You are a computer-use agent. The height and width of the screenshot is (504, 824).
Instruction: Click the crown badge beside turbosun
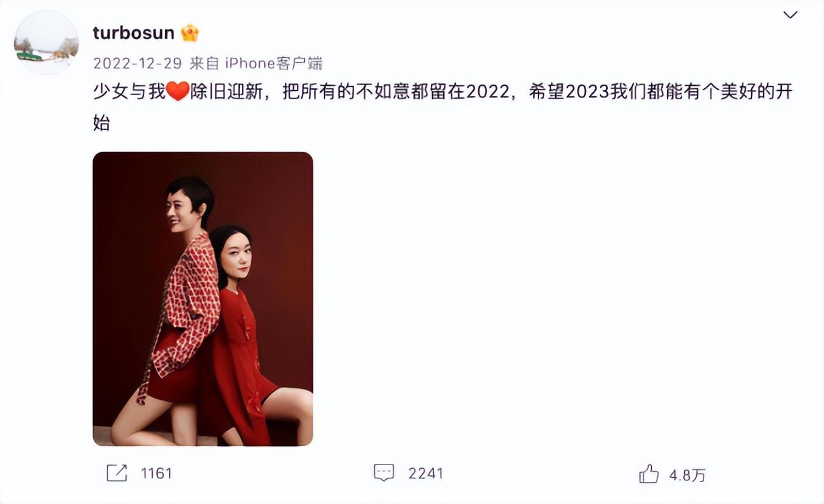pos(189,33)
